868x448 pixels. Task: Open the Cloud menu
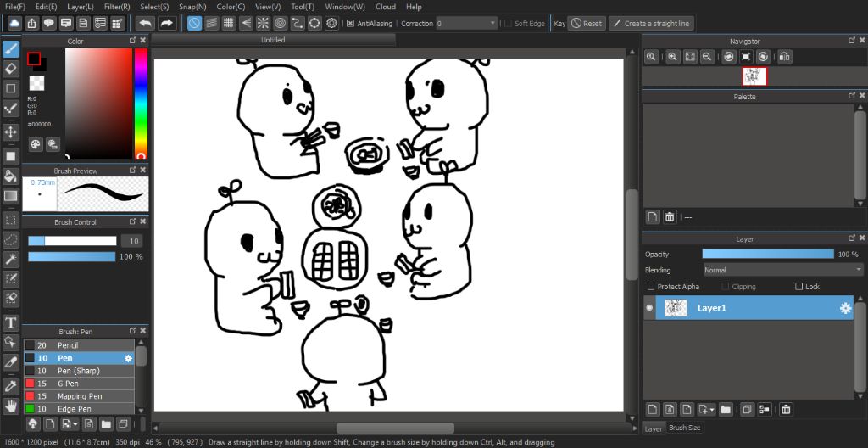pos(386,7)
